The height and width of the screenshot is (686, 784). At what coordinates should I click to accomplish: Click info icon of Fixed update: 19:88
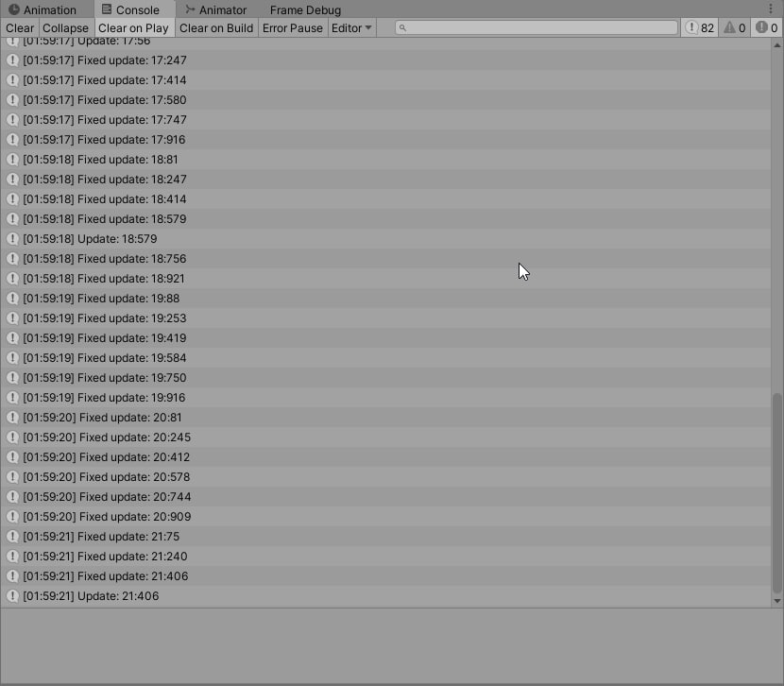12,298
